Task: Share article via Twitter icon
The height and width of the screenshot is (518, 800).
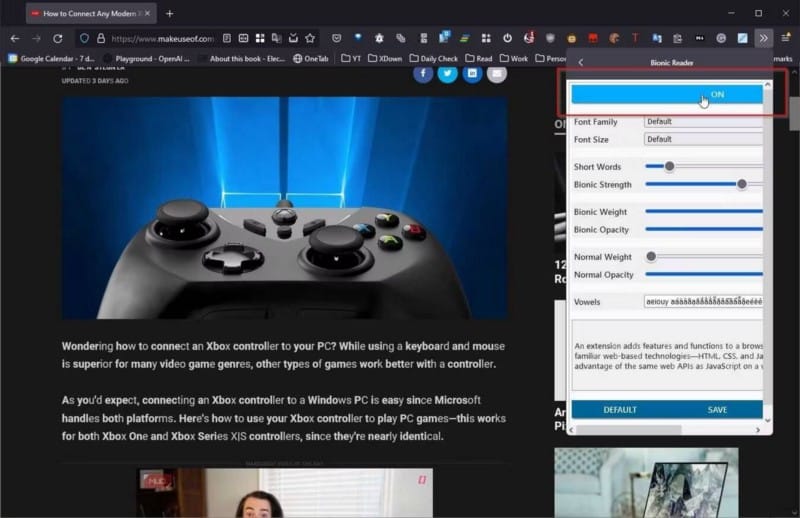Action: (x=447, y=73)
